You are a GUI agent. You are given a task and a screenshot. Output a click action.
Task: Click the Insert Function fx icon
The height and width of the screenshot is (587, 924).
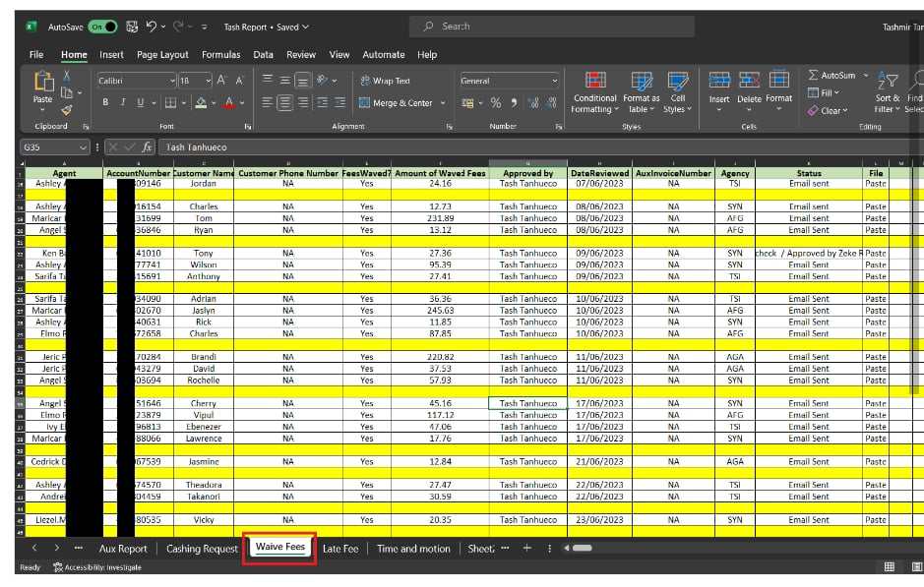[147, 147]
